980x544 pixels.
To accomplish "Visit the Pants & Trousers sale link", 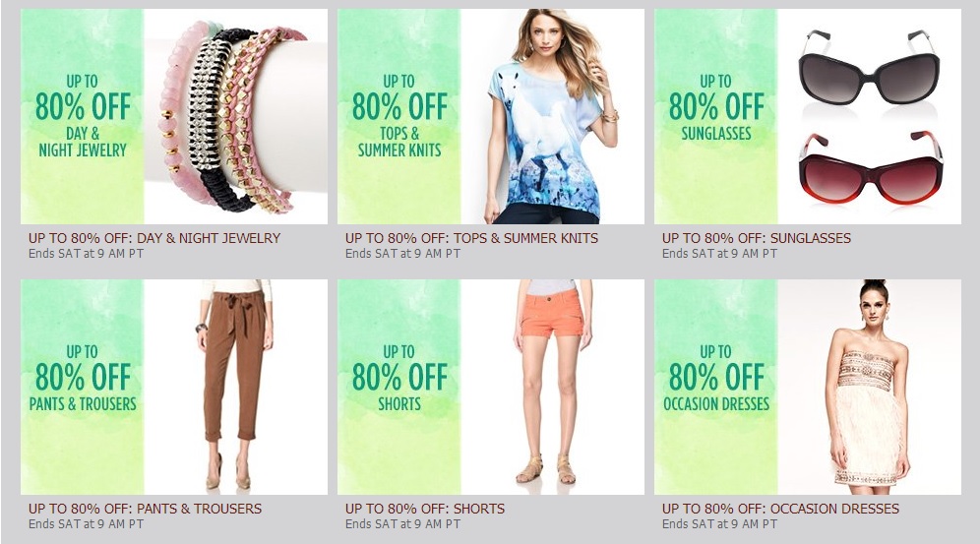I will point(145,509).
